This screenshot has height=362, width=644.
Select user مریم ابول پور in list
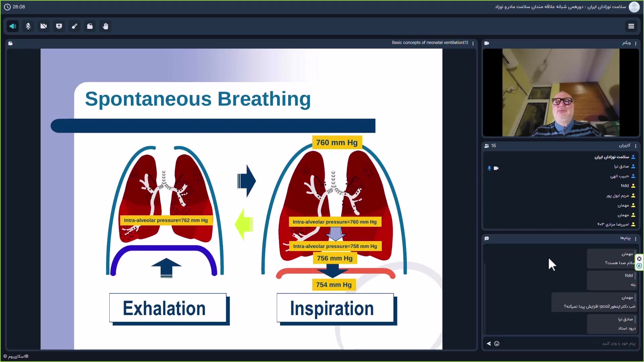click(618, 196)
